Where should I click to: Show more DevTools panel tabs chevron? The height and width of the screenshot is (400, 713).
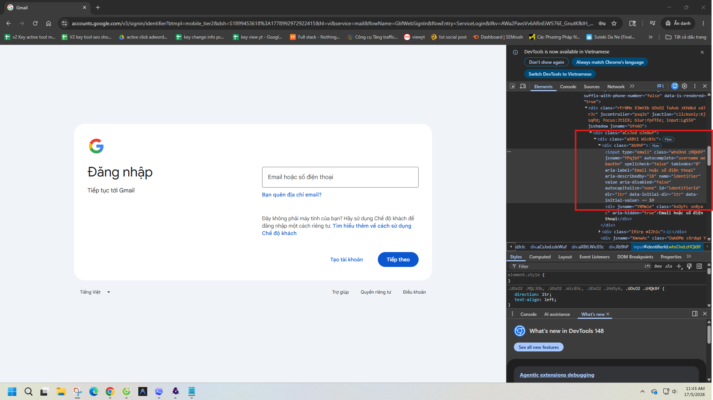(x=632, y=86)
